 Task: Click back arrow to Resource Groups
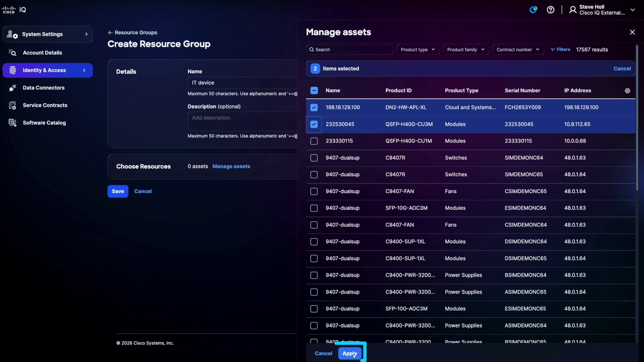[110, 33]
